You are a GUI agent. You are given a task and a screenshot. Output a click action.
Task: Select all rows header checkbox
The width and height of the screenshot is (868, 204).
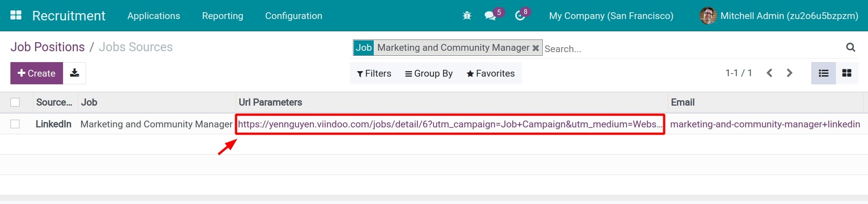15,102
